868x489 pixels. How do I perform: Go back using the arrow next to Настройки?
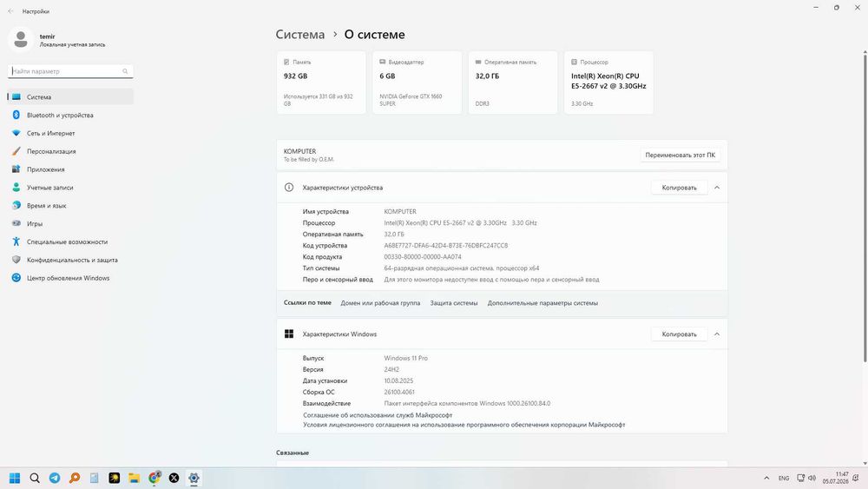click(x=10, y=11)
